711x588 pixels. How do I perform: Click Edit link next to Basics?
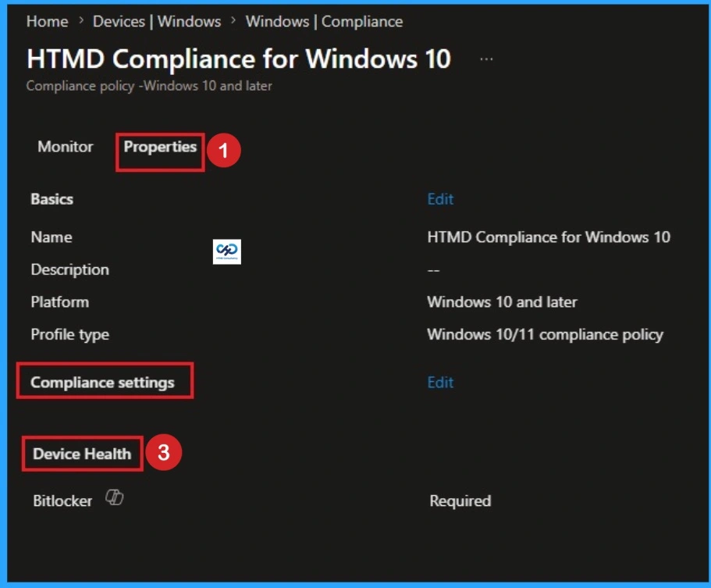[440, 199]
